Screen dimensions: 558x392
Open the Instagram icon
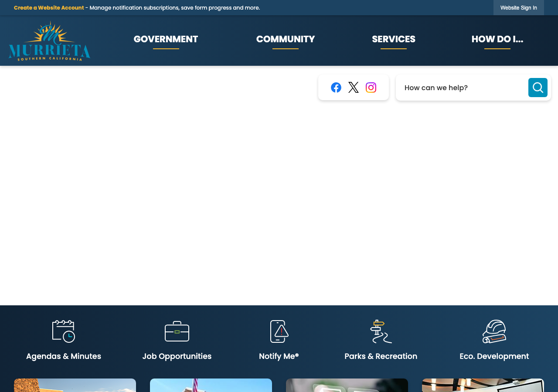[x=371, y=88]
